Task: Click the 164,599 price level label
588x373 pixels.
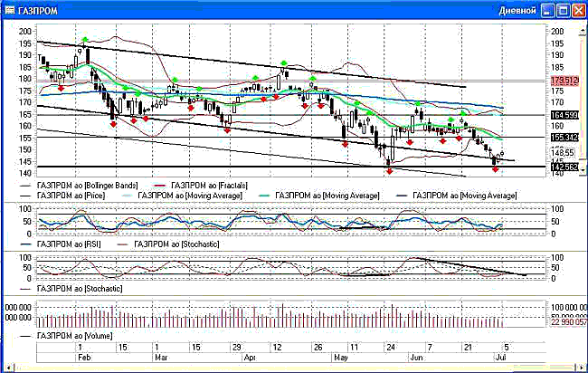Action: point(564,115)
